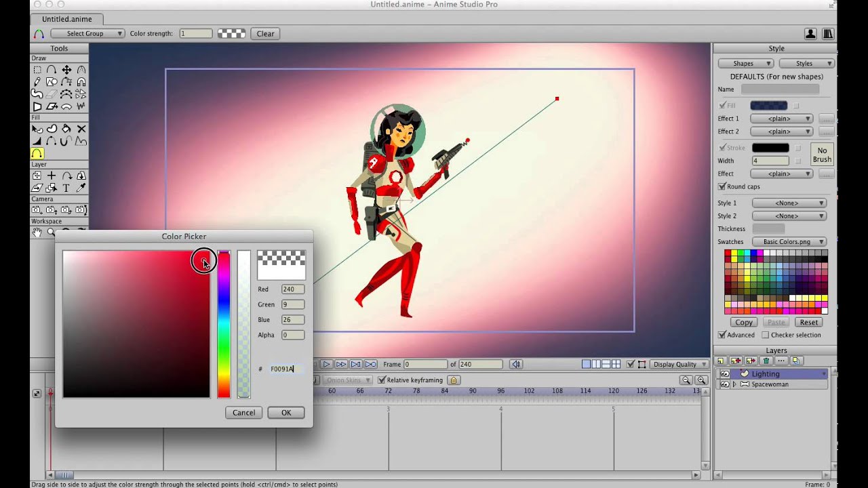Image resolution: width=868 pixels, height=488 pixels.
Task: Select the Noise zigzag tool
Action: point(81,106)
